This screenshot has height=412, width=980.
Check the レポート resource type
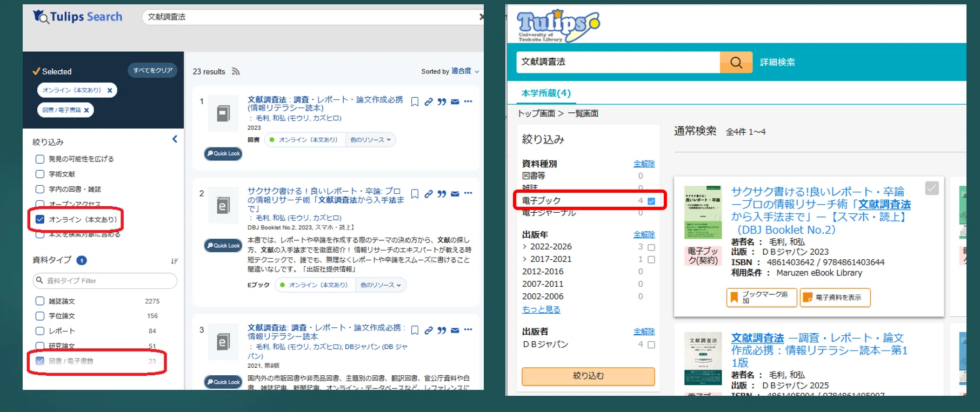pos(39,331)
